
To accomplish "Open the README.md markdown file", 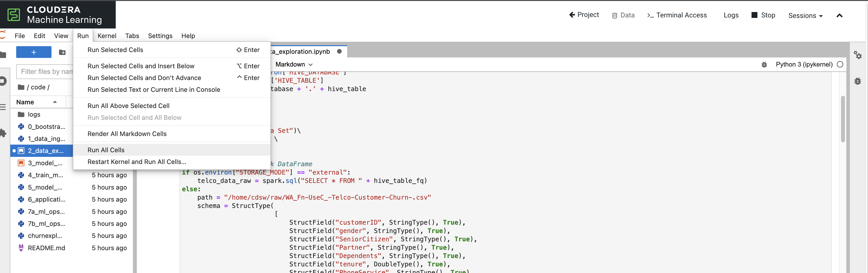I will [x=46, y=248].
